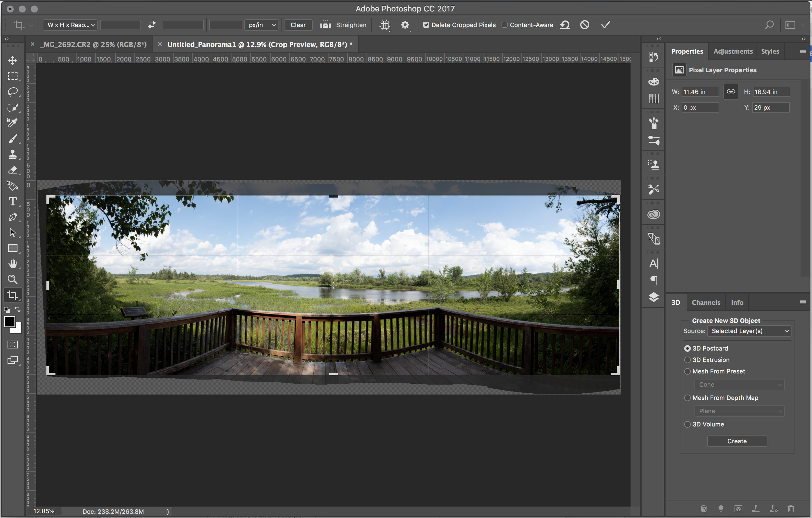The image size is (812, 518).
Task: Enable Content-Aware checkbox
Action: pos(505,25)
